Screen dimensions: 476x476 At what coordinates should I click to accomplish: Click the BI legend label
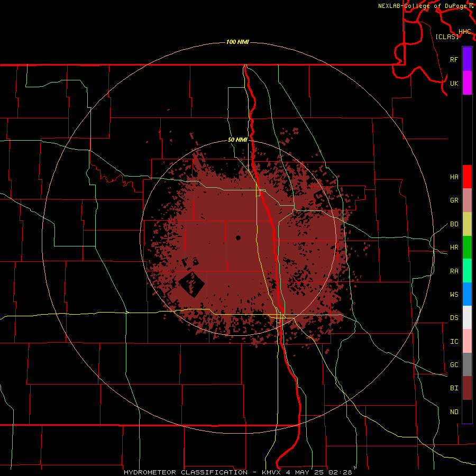(454, 388)
